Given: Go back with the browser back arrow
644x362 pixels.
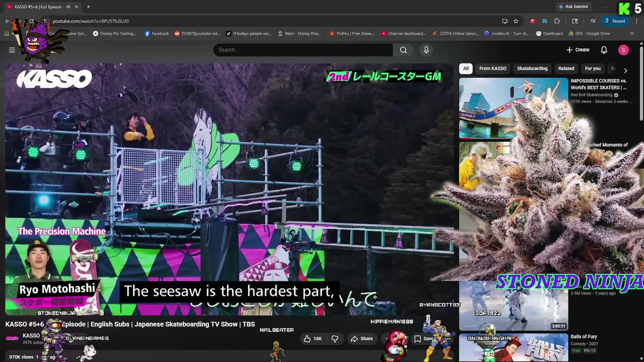Looking at the screenshot, I should (x=7, y=21).
